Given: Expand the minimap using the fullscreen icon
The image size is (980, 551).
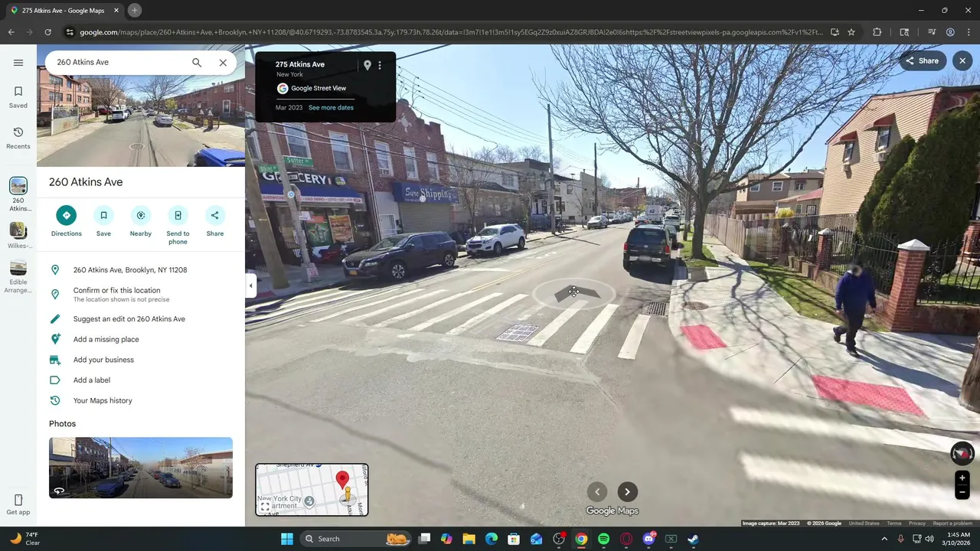Looking at the screenshot, I should pyautogui.click(x=265, y=506).
